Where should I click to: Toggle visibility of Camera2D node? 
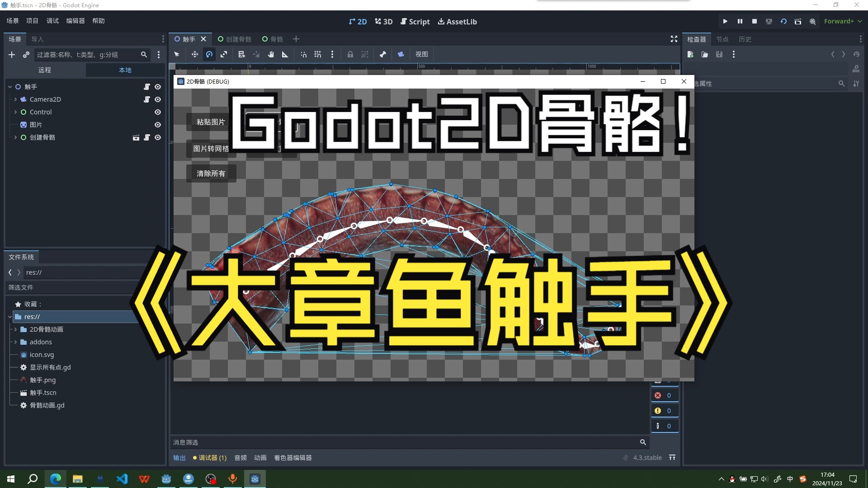[x=158, y=99]
